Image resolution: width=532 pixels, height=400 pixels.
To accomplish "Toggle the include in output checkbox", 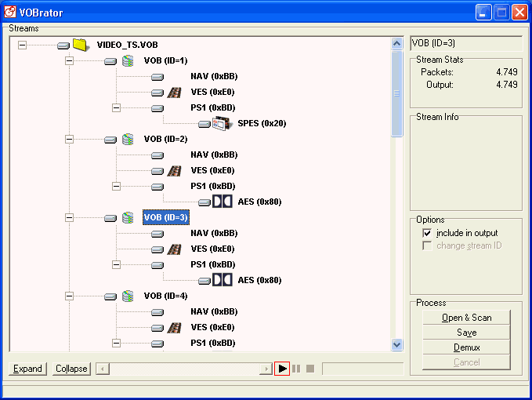I will 427,233.
